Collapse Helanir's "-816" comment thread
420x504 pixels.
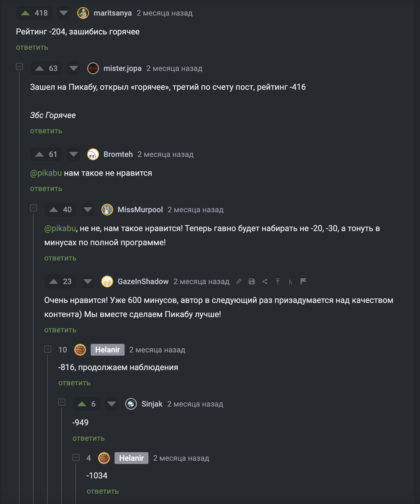[x=48, y=349]
